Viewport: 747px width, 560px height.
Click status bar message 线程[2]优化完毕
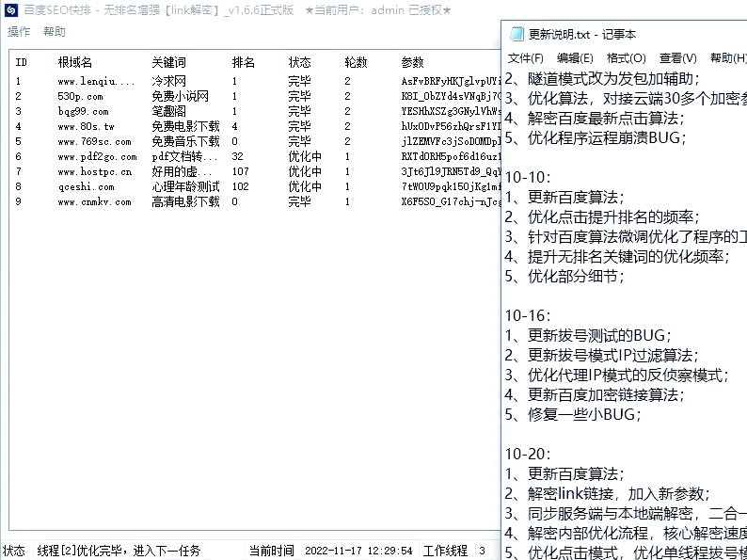click(x=119, y=551)
